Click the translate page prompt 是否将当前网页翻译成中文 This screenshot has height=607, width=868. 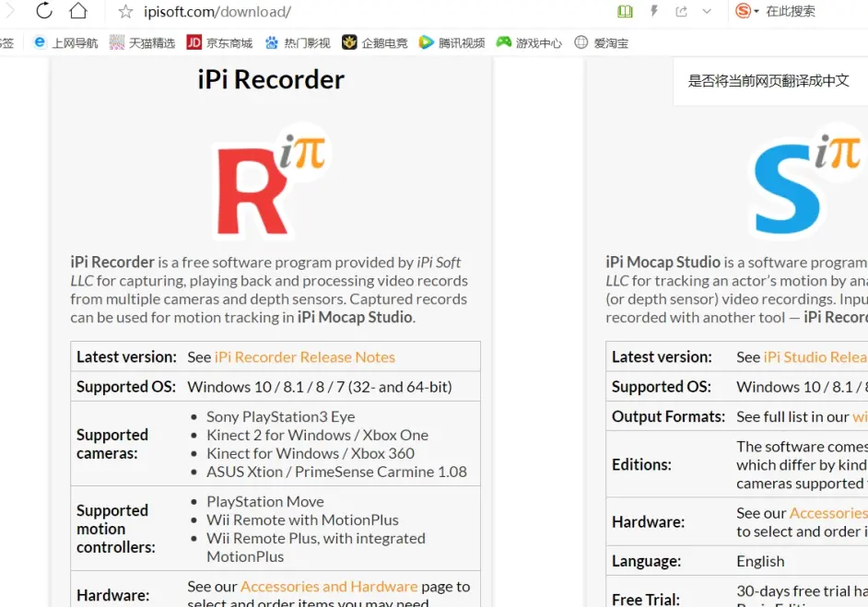coord(768,81)
